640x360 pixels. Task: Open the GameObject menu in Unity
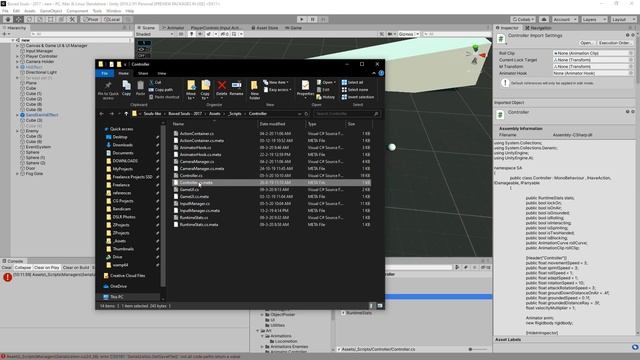(51, 11)
